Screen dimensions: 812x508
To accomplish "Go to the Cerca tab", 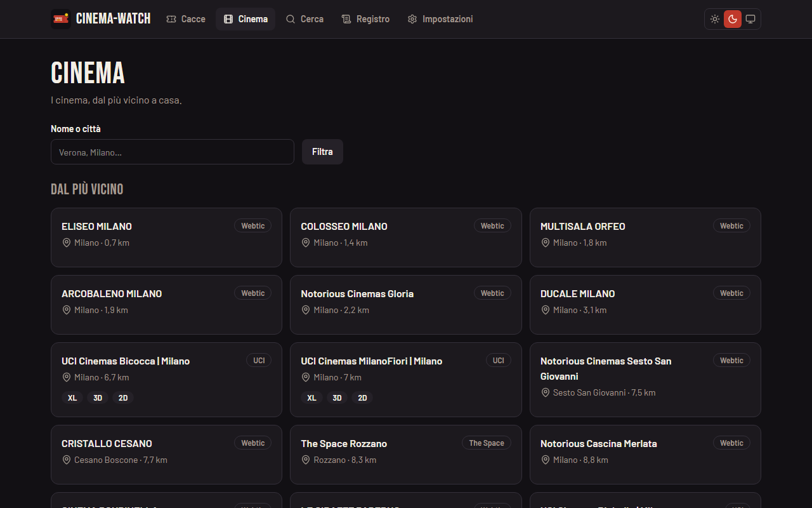I will pyautogui.click(x=304, y=19).
